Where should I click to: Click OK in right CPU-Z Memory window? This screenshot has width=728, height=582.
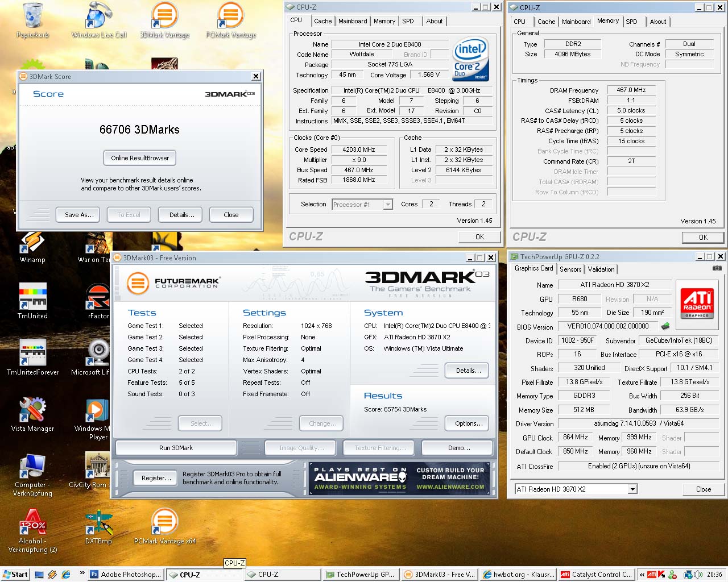coord(703,238)
